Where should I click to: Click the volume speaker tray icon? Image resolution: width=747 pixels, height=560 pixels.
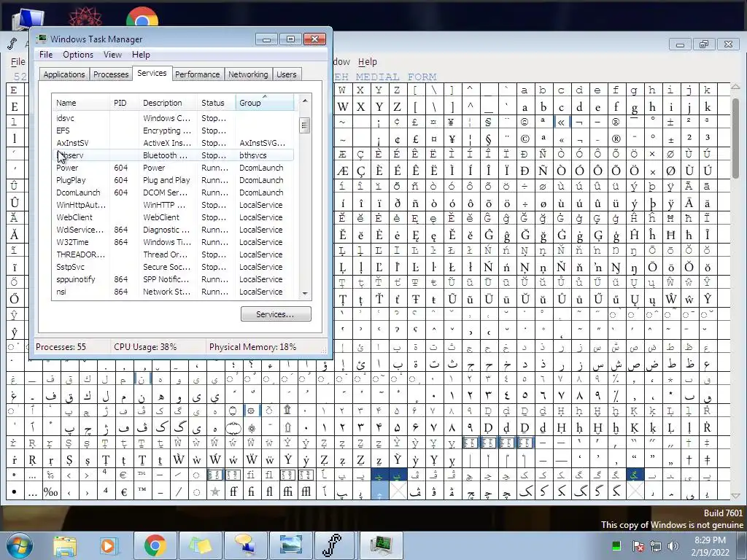(673, 545)
